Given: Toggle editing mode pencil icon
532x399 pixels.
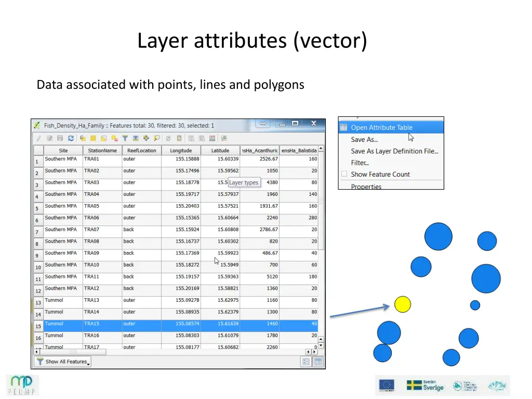Looking at the screenshot, I should click(x=39, y=138).
